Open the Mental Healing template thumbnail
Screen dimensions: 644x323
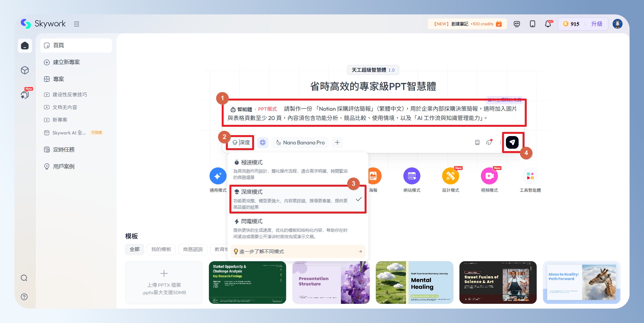(x=414, y=282)
